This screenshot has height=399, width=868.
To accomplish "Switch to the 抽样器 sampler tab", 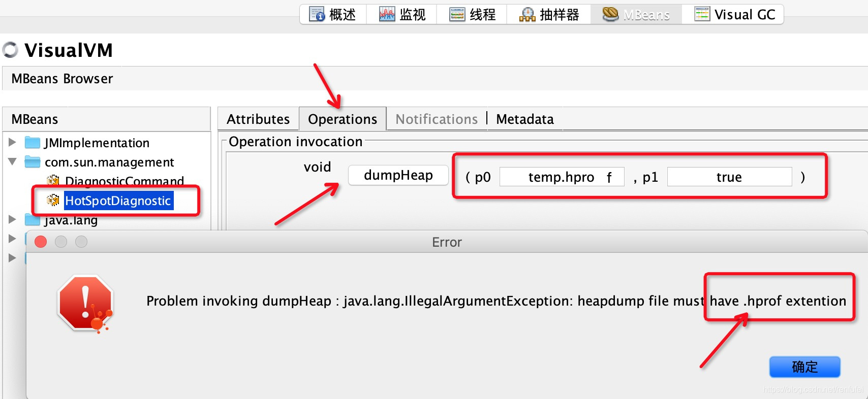I will 549,14.
